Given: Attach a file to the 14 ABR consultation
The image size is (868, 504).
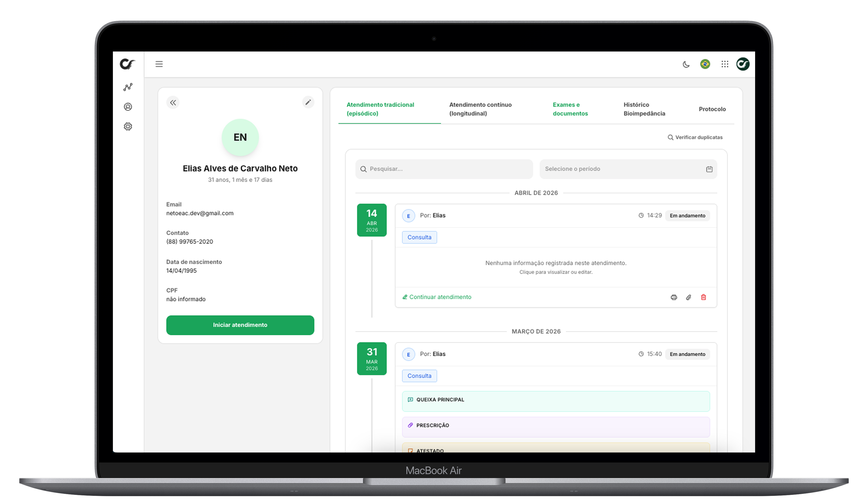Looking at the screenshot, I should coord(689,297).
